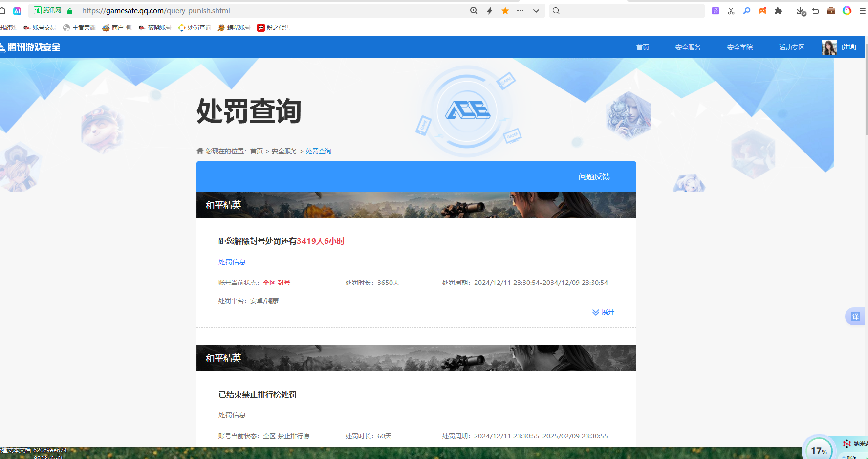Click the '已结束禁止排行榜处罚' heading
This screenshot has width=868, height=459.
[x=258, y=394]
